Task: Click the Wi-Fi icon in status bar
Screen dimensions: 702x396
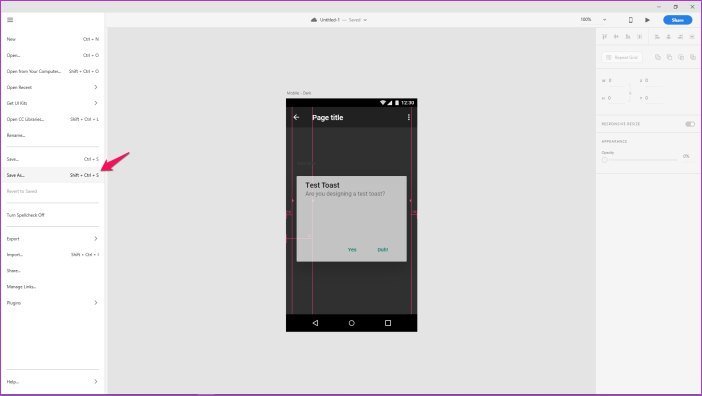Action: [383, 103]
